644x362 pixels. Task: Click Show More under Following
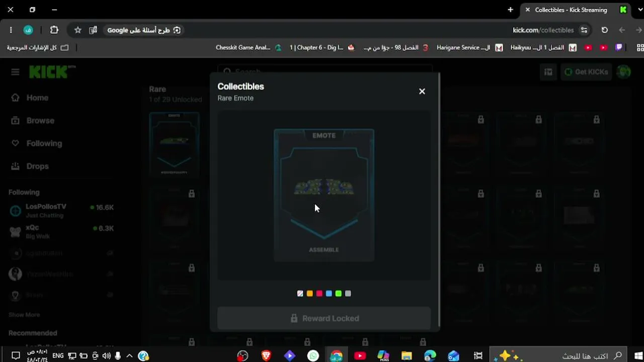(x=24, y=315)
